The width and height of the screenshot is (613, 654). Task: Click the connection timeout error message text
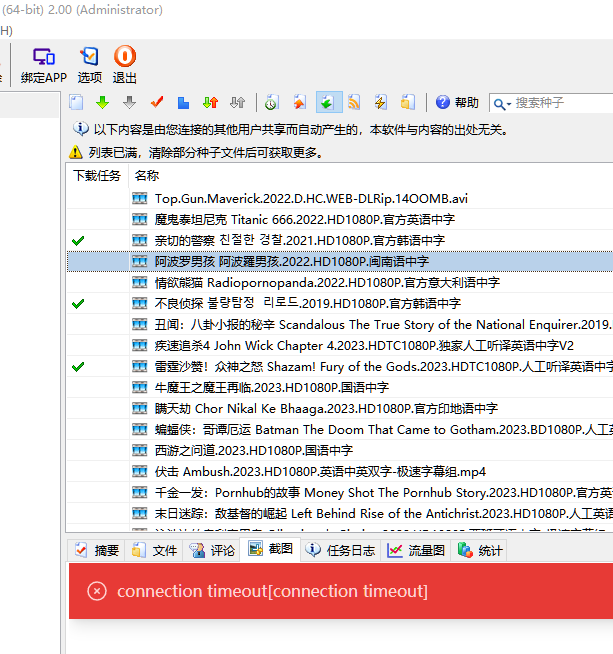272,591
